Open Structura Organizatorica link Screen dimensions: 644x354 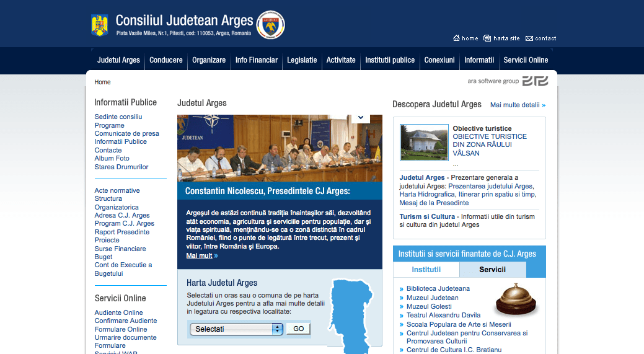[x=117, y=203]
